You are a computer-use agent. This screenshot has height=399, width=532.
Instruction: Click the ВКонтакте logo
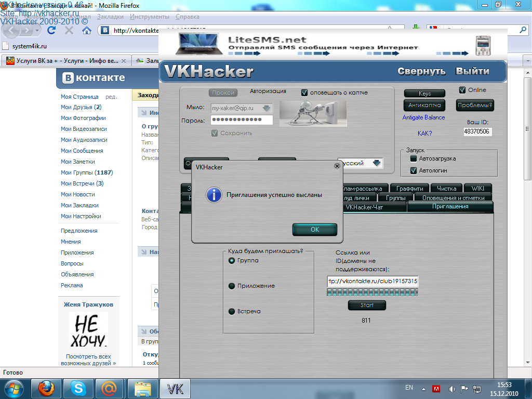coord(94,78)
